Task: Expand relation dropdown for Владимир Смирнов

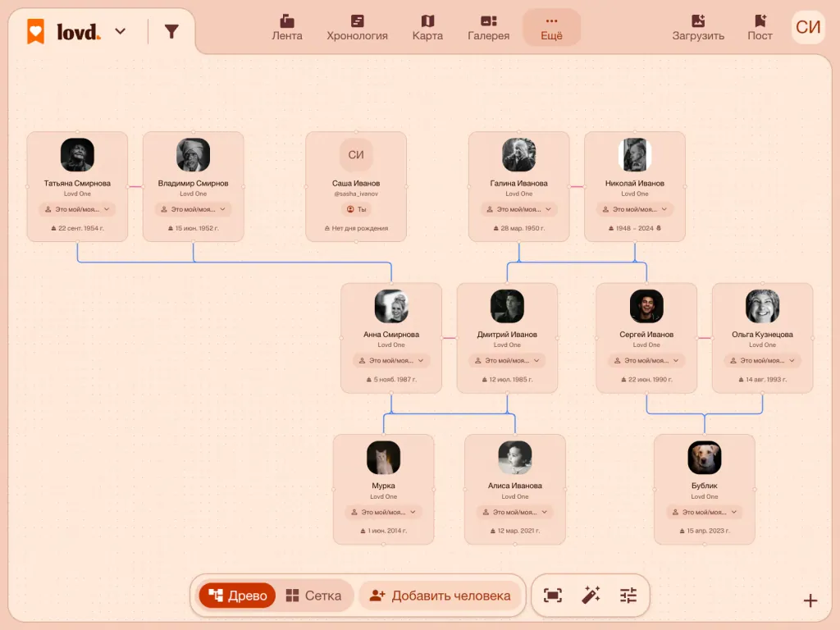Action: [194, 209]
